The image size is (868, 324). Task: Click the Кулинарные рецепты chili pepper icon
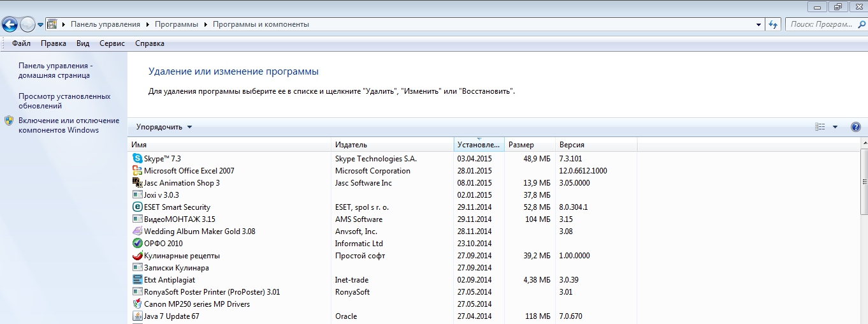[137, 255]
